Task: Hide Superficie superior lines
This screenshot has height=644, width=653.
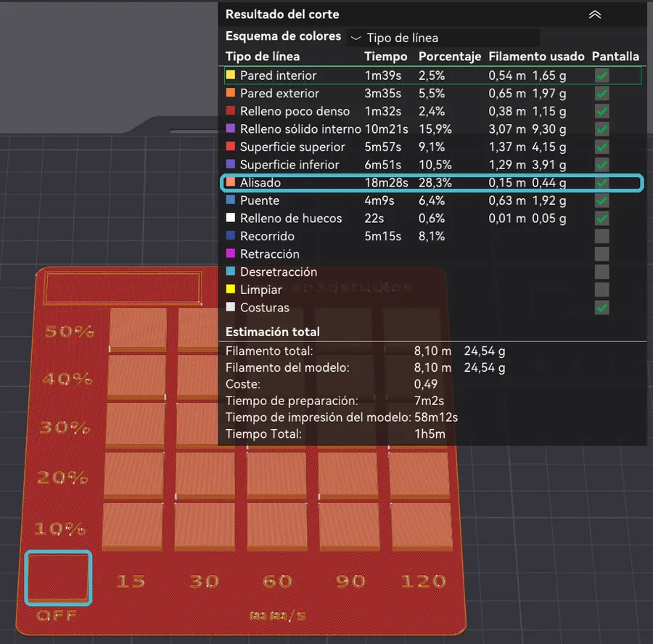Action: click(x=601, y=147)
